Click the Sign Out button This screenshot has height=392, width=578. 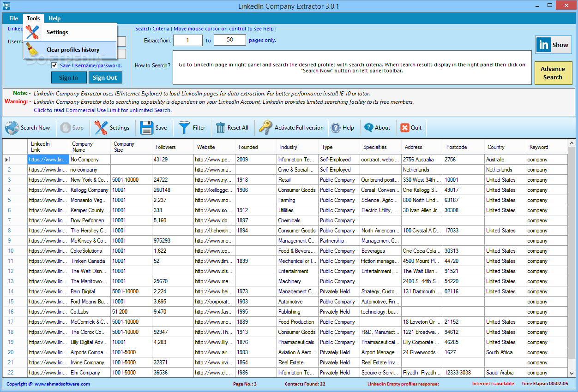click(x=105, y=77)
